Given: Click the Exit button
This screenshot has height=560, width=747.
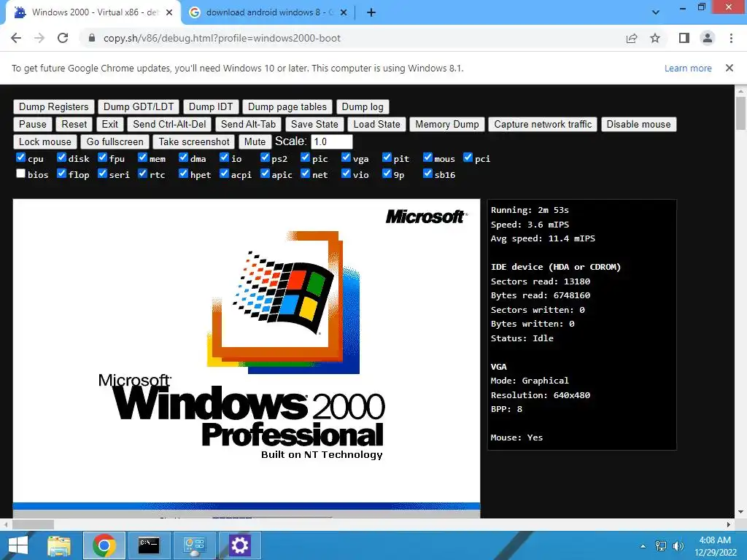Looking at the screenshot, I should [x=109, y=124].
